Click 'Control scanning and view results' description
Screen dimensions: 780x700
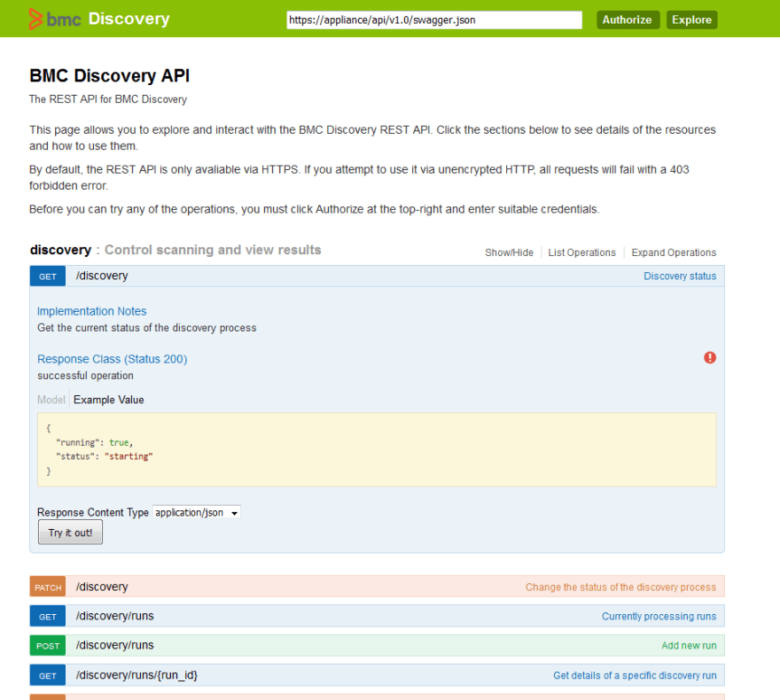[x=213, y=250]
